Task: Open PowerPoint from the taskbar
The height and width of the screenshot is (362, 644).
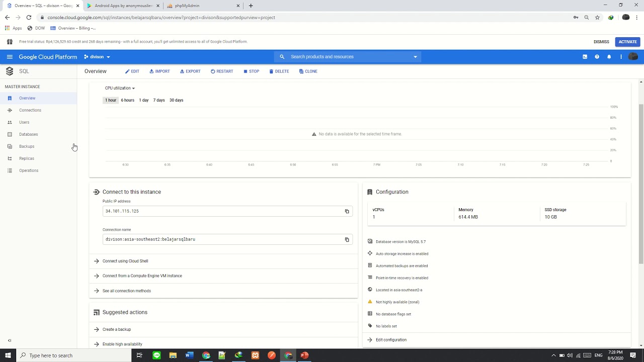Action: point(304,355)
